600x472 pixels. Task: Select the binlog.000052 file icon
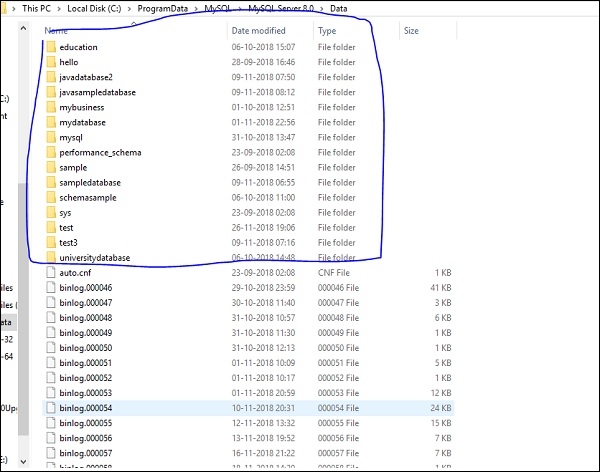point(51,378)
